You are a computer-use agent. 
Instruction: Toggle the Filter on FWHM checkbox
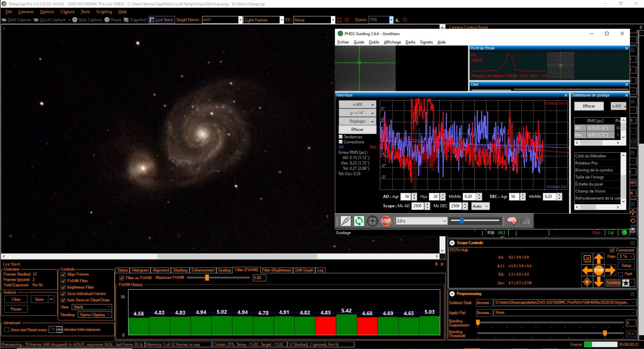[x=122, y=278]
